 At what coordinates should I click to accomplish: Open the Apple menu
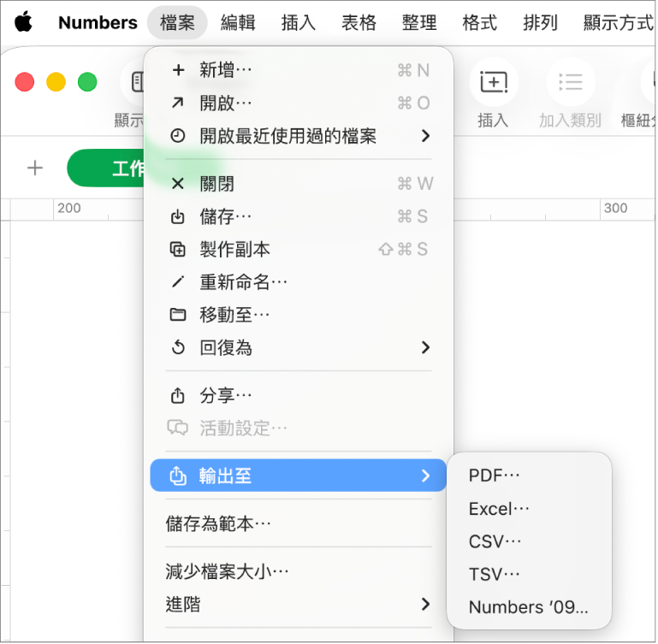pos(23,22)
